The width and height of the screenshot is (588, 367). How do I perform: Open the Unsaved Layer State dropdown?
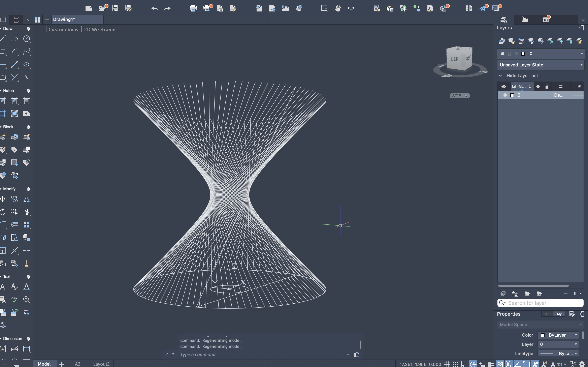click(x=541, y=65)
